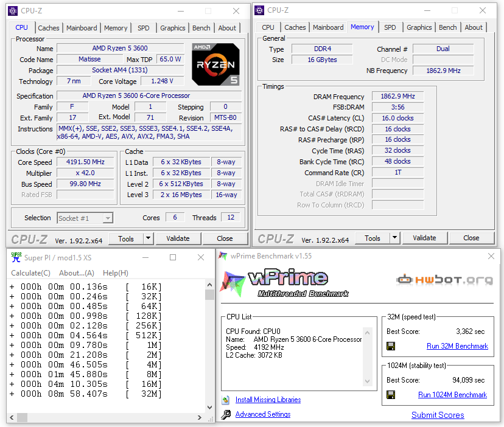The image size is (504, 427).
Task: Click Super PI horizontal scrollbar right arrow
Action: pos(200,417)
